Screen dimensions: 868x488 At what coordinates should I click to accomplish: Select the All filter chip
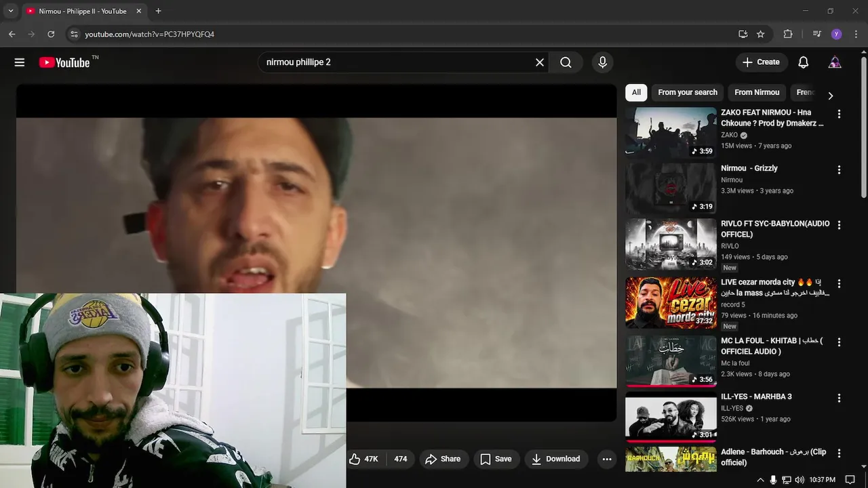(636, 92)
